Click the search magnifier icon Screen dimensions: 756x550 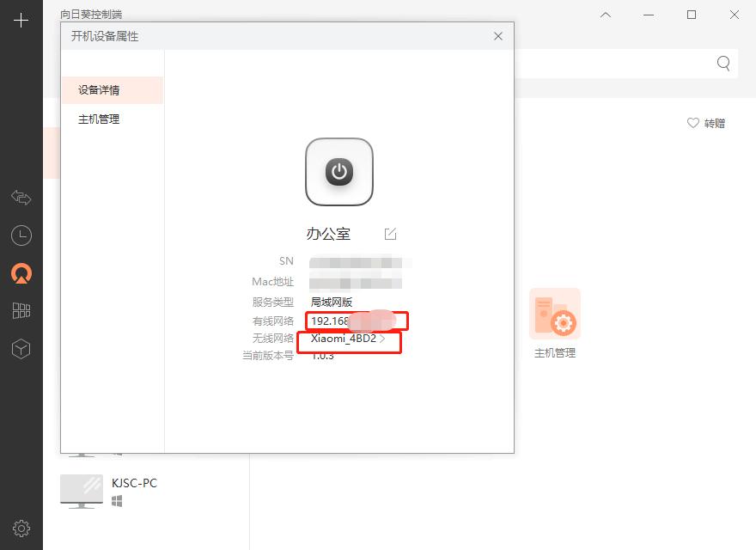(x=722, y=64)
